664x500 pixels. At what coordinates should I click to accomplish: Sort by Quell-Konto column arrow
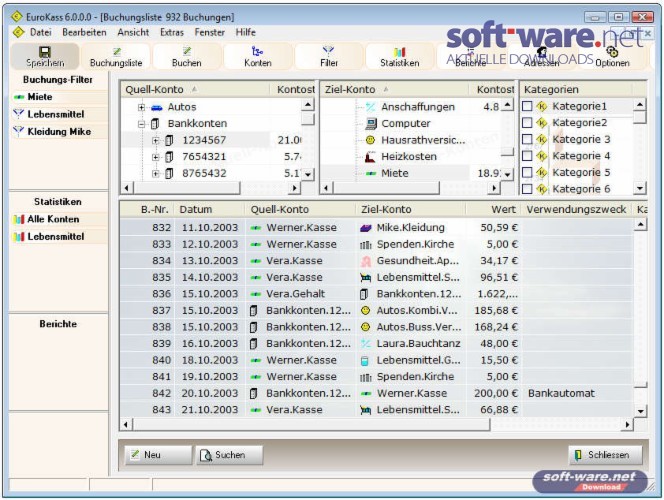194,89
